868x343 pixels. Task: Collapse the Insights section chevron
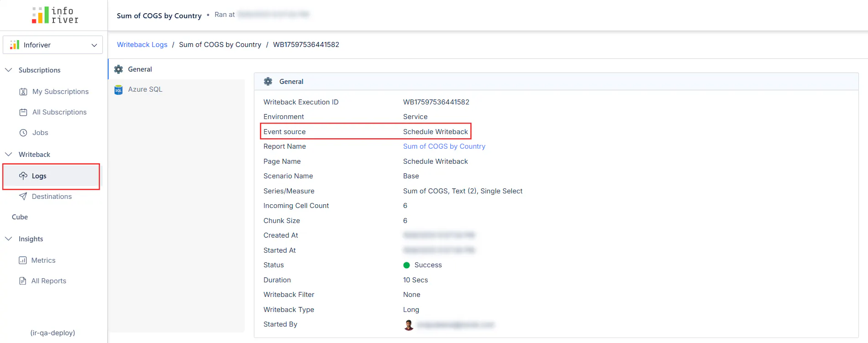pyautogui.click(x=9, y=239)
